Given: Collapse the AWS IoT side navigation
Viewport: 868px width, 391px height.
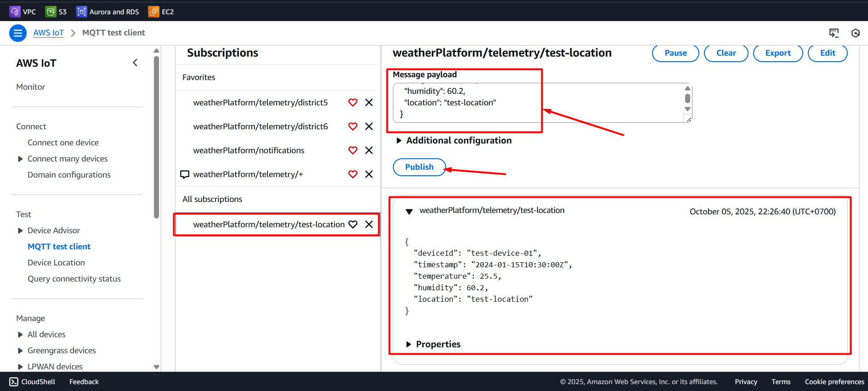Looking at the screenshot, I should point(135,63).
